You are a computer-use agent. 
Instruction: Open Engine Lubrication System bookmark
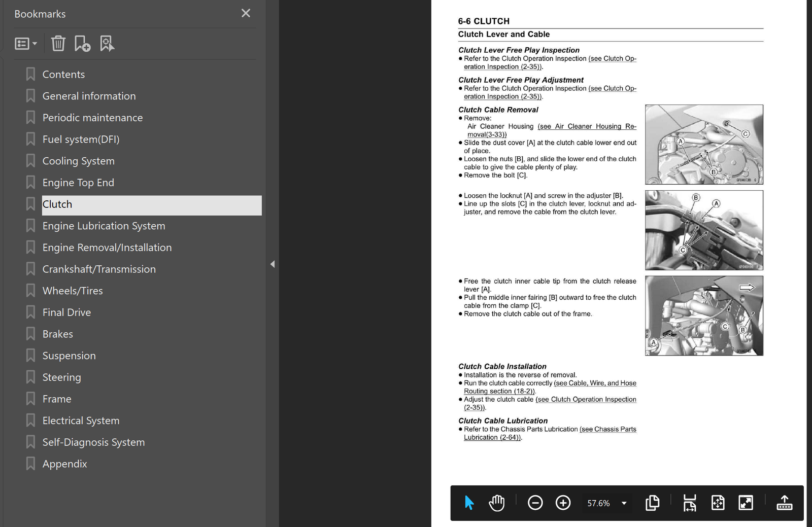[x=104, y=226]
